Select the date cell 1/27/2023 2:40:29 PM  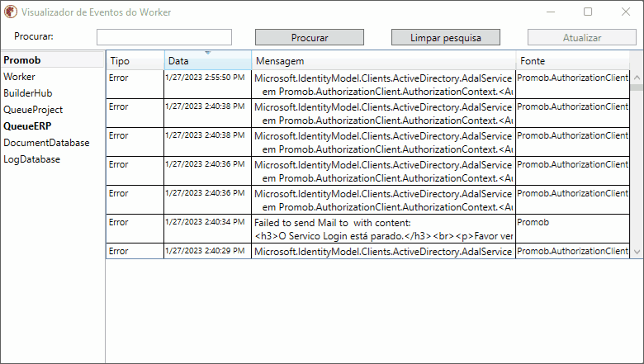207,251
